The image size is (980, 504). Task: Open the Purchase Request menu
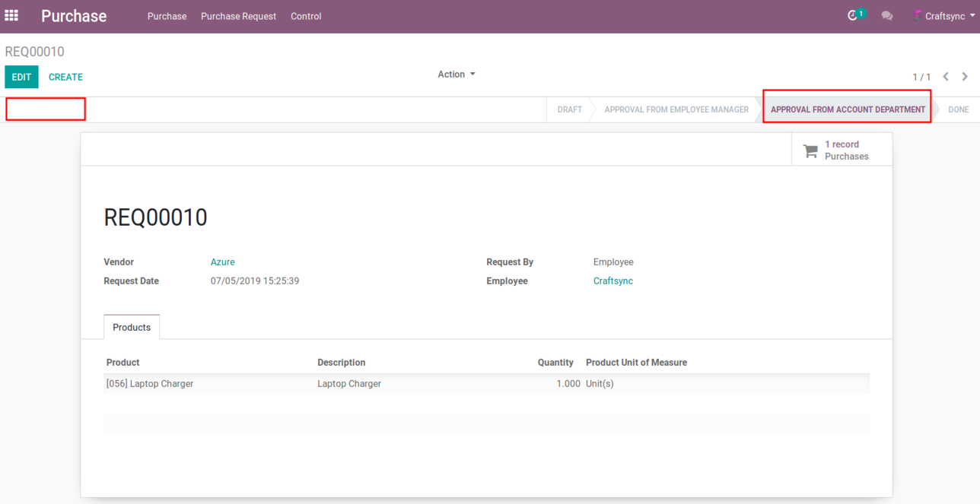tap(238, 16)
